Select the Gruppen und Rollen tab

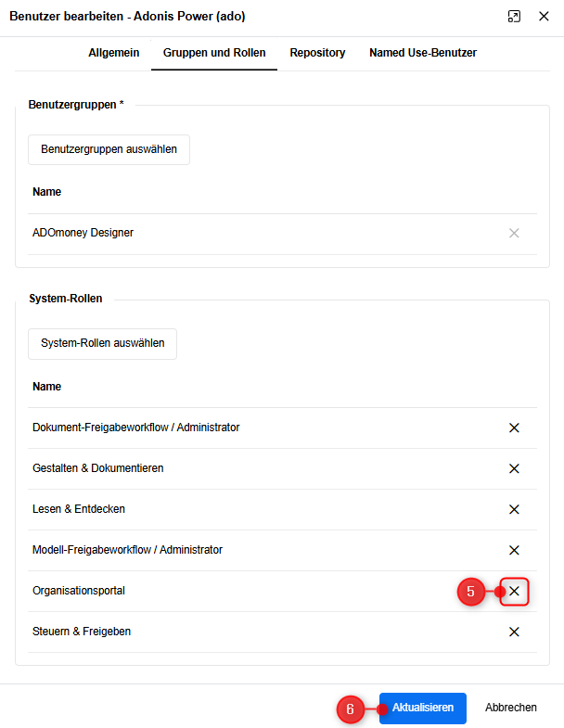tap(214, 53)
